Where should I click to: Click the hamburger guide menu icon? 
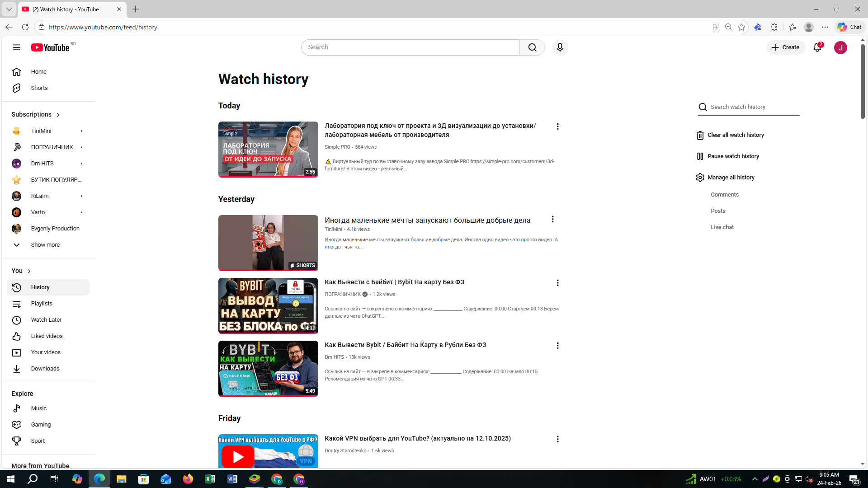[17, 47]
